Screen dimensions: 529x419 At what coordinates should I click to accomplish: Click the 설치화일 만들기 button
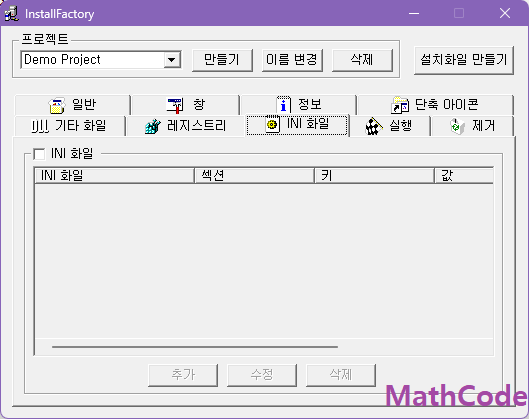click(x=464, y=60)
